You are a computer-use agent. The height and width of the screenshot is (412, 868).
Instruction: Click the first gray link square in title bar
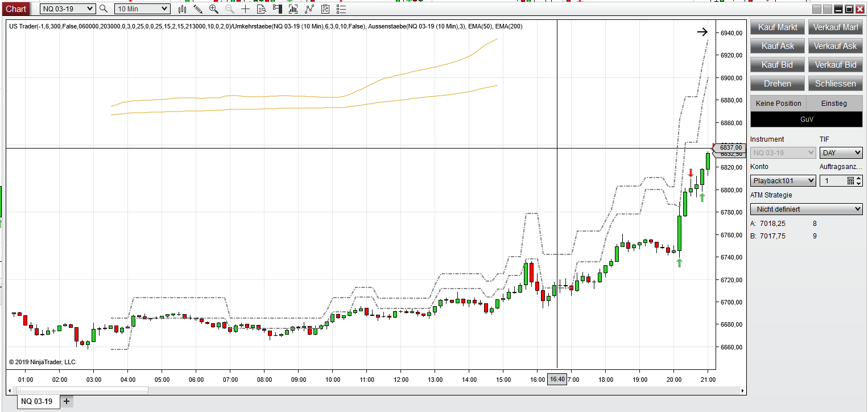point(816,9)
